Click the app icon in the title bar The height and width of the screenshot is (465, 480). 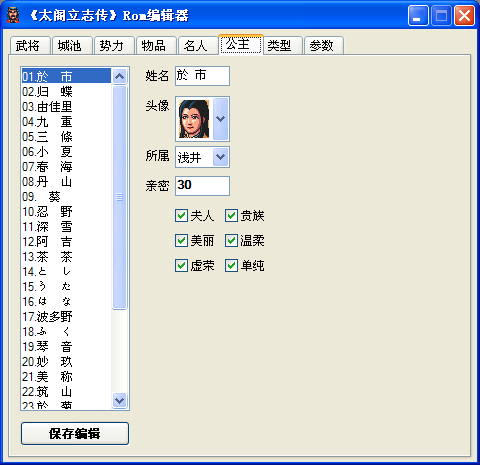pos(13,15)
